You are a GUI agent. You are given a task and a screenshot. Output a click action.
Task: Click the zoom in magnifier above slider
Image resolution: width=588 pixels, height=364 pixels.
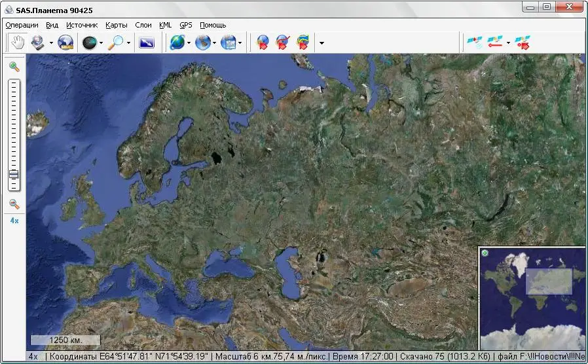(14, 67)
